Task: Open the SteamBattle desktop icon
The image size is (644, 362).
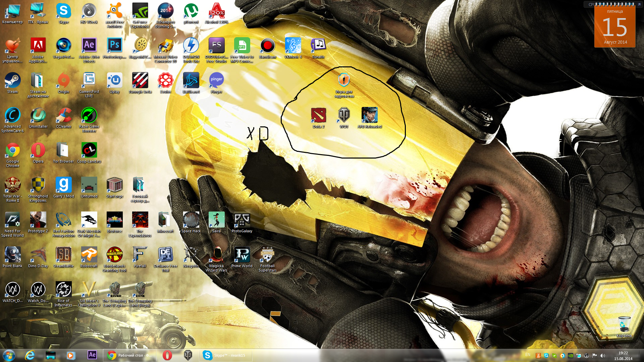Action: point(63,257)
